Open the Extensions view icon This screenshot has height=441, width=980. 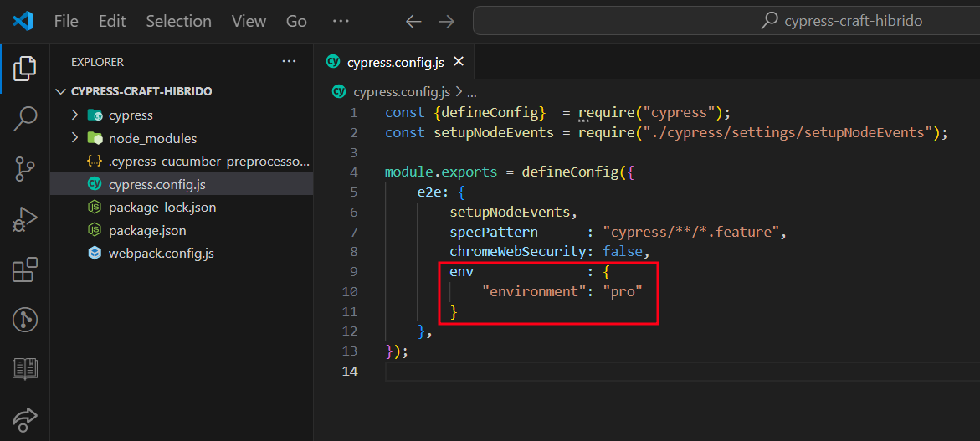click(x=25, y=269)
